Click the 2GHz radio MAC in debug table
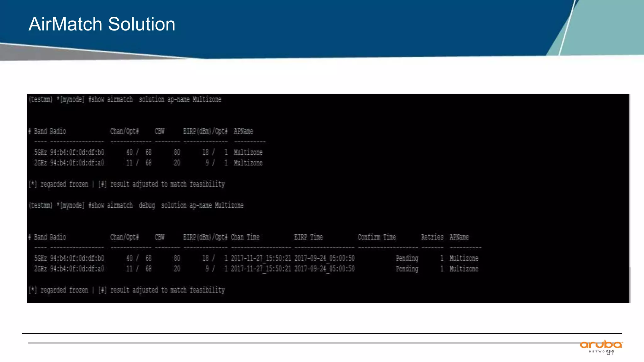644x362 pixels. [x=77, y=269]
